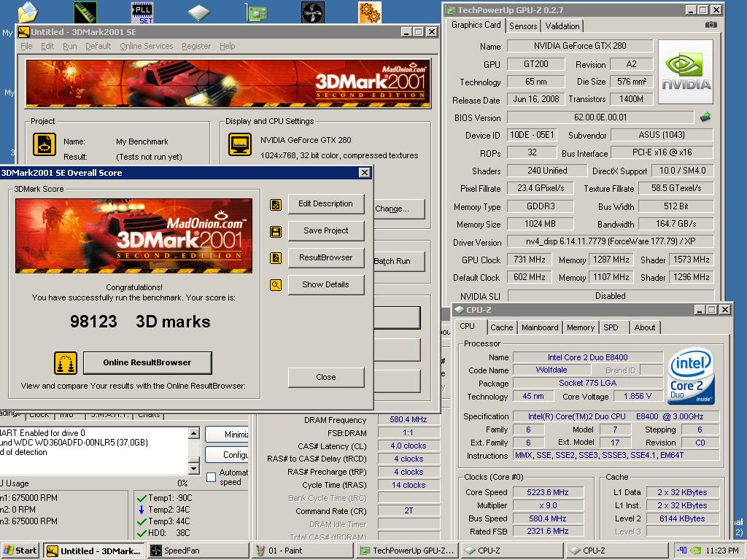Click the Temp3: 44C reading in SpeedFan

tap(164, 521)
